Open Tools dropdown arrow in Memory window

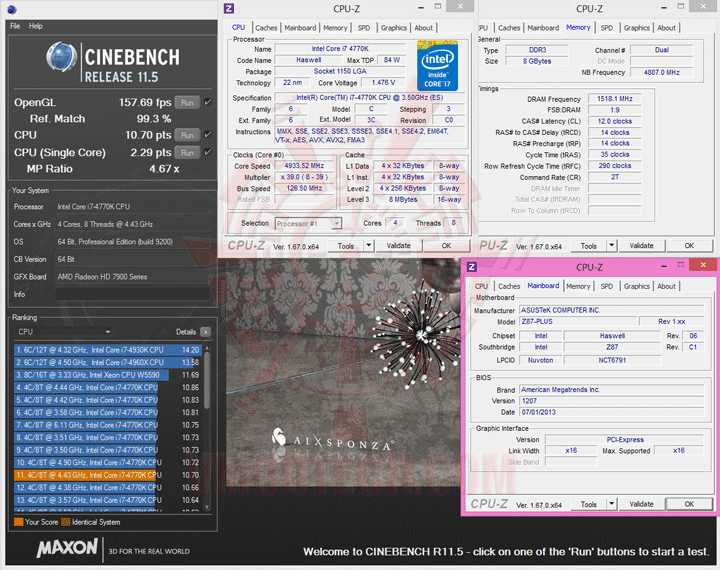611,246
